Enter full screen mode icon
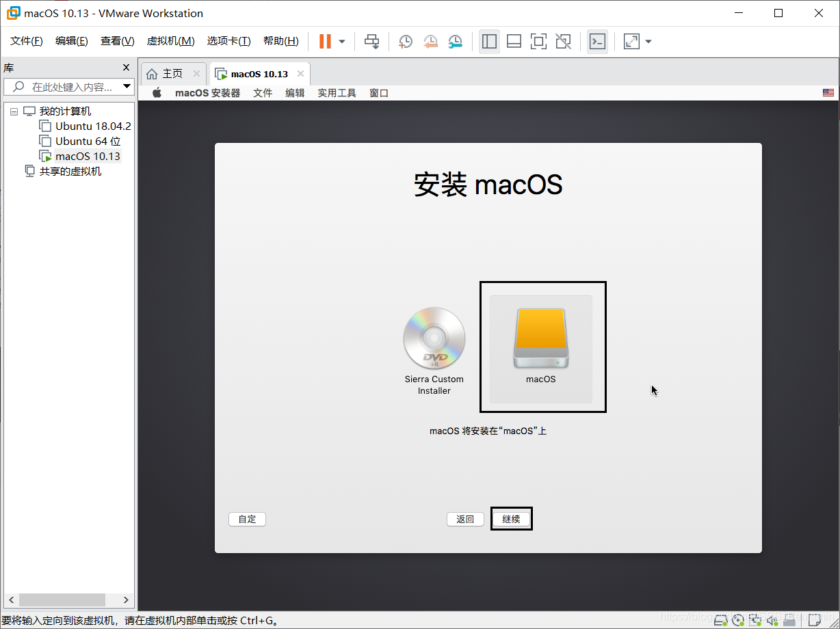840x629 pixels. 538,42
